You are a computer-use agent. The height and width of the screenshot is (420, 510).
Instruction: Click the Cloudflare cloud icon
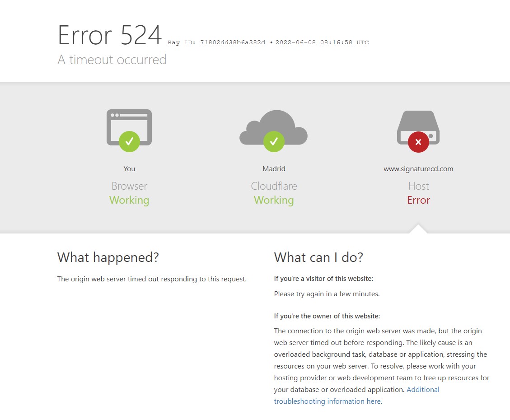click(x=274, y=127)
